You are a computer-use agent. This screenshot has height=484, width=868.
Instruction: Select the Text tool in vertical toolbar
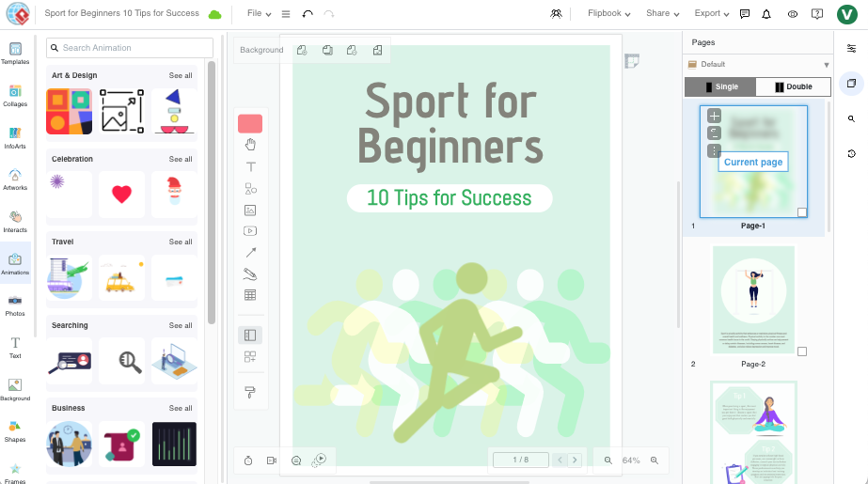coord(250,166)
